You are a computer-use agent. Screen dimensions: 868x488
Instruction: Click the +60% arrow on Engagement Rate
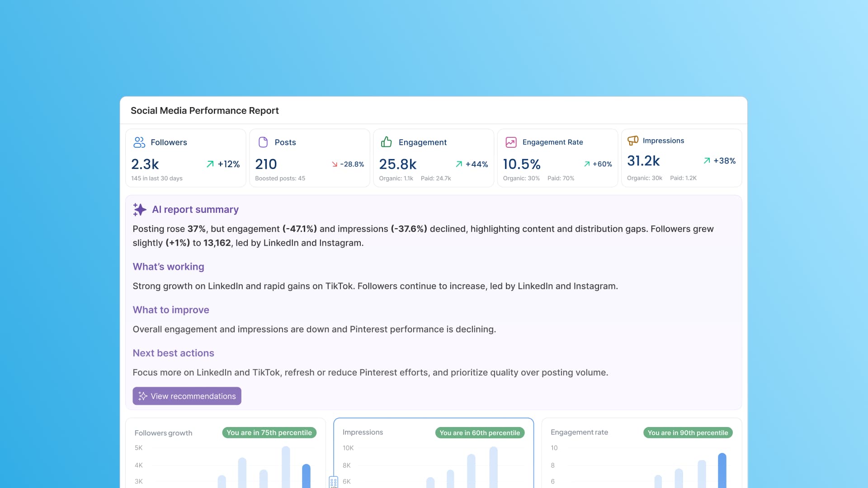coord(586,164)
